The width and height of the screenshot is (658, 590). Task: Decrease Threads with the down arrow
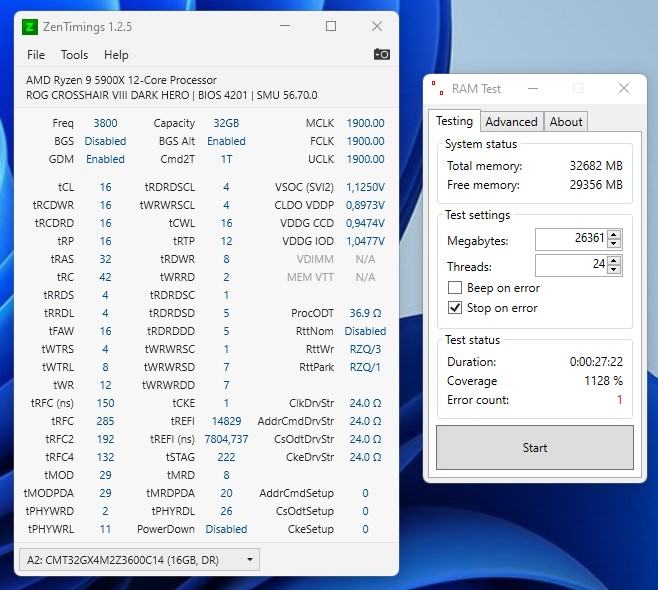click(x=614, y=269)
